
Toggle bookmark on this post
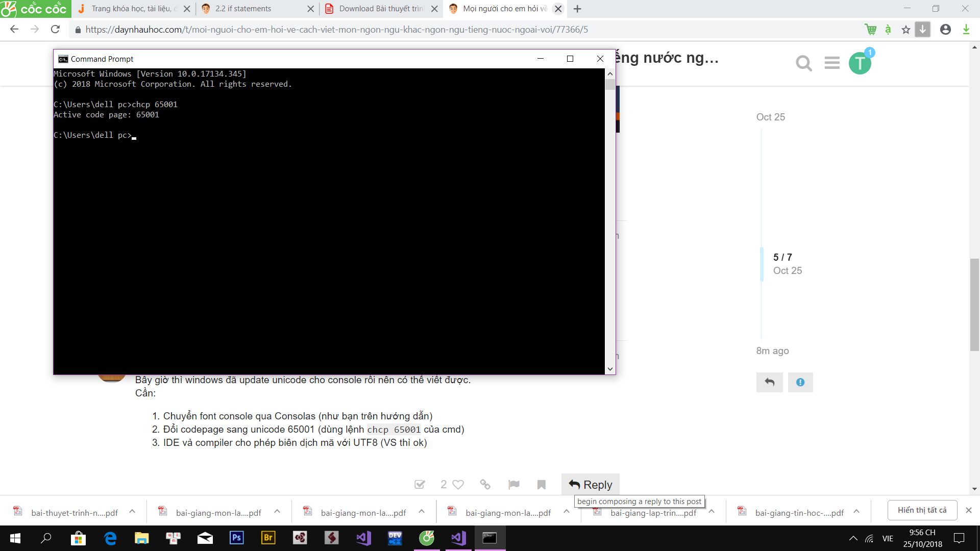coord(542,484)
